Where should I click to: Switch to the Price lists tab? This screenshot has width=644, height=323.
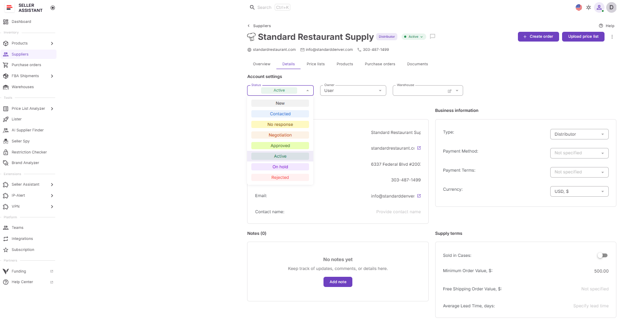pos(315,64)
